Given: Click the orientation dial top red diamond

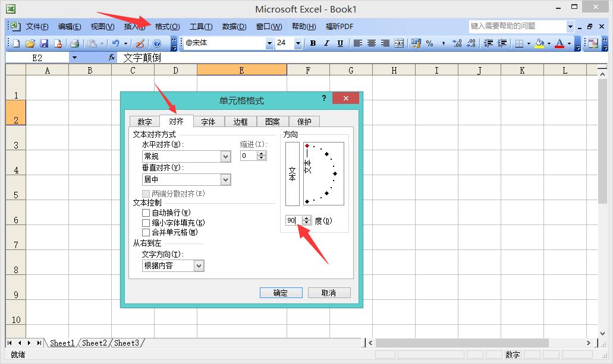Looking at the screenshot, I should pos(307,145).
